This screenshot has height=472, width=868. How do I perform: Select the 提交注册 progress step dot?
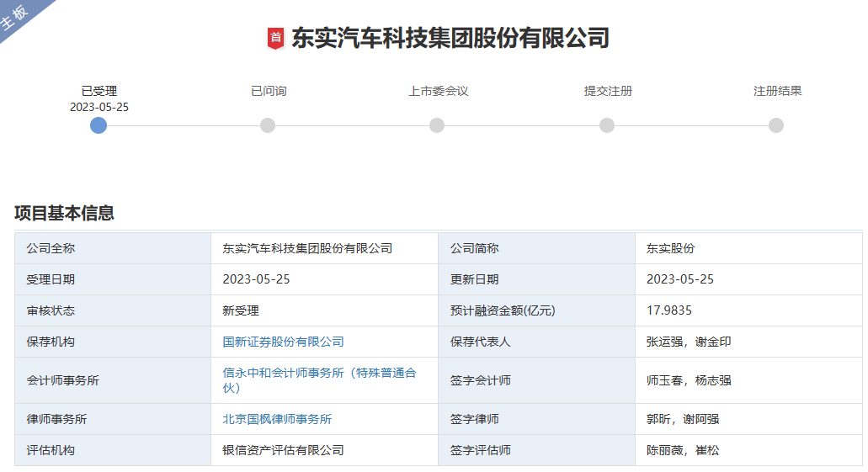coord(607,125)
